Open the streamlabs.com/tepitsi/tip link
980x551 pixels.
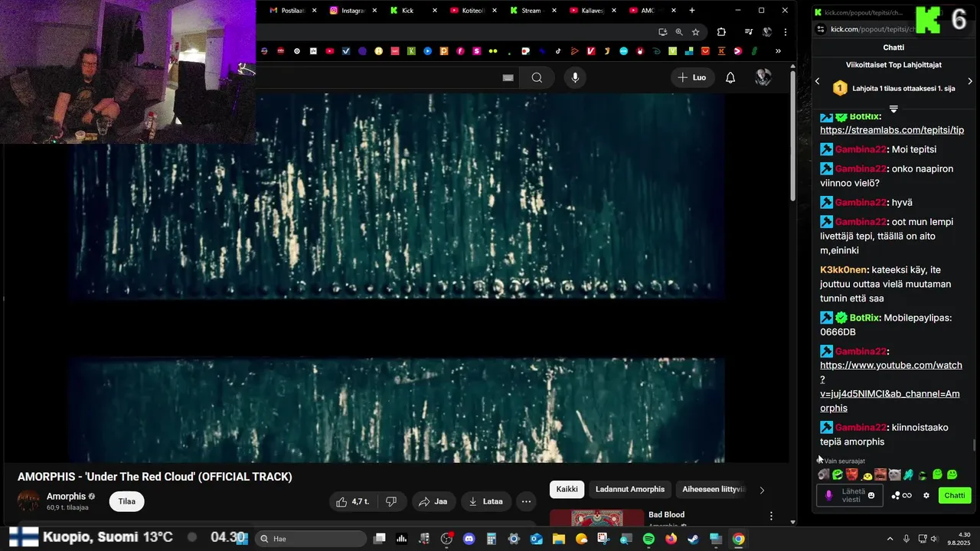click(x=892, y=130)
